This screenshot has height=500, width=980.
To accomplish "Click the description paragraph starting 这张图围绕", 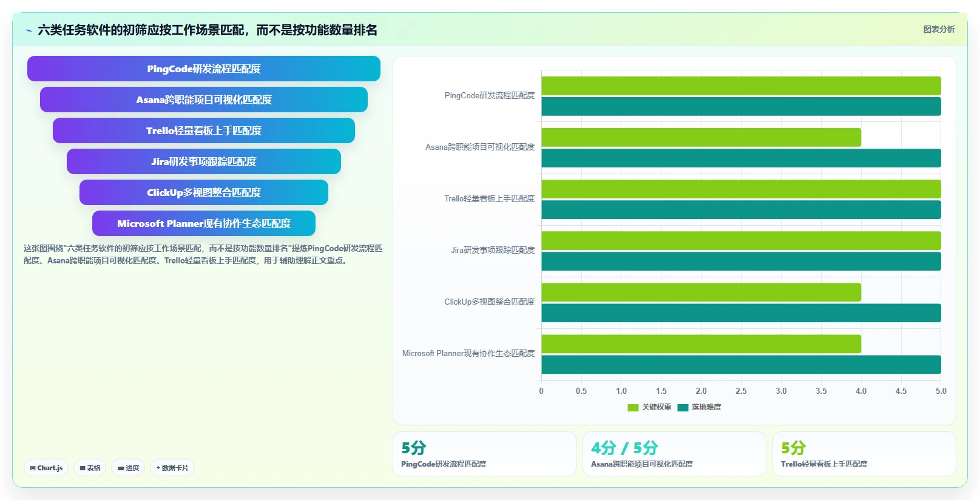I will point(203,254).
